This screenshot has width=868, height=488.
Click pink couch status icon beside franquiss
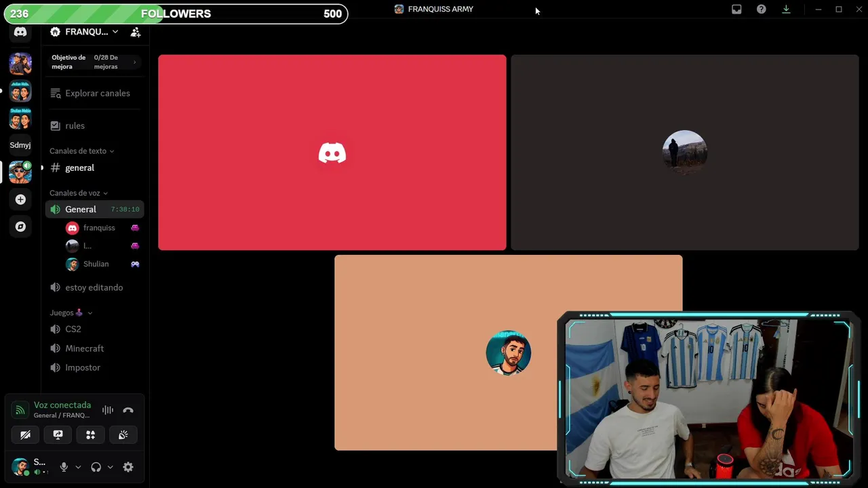tap(135, 228)
